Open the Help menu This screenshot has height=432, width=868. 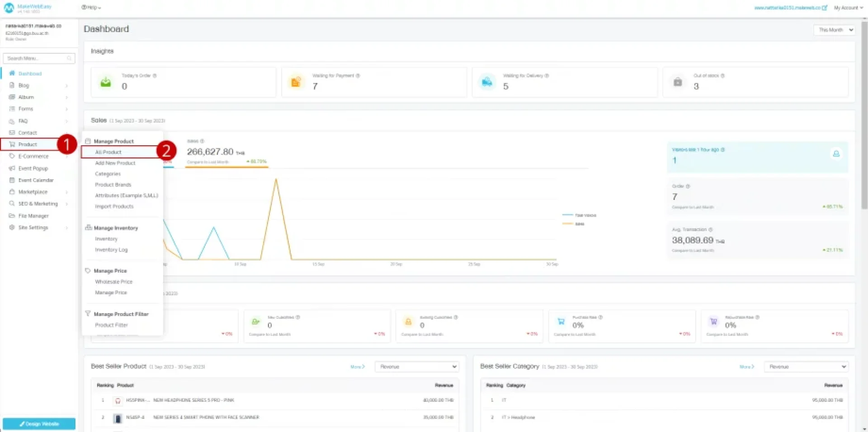tap(91, 7)
